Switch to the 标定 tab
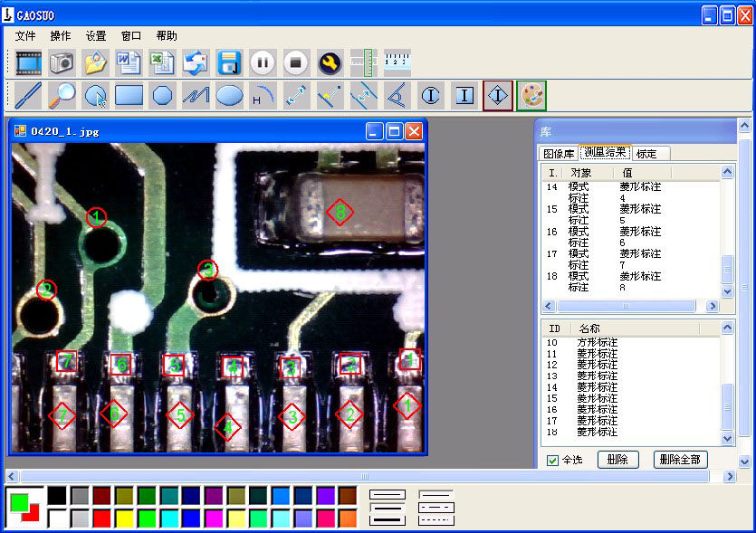 650,153
